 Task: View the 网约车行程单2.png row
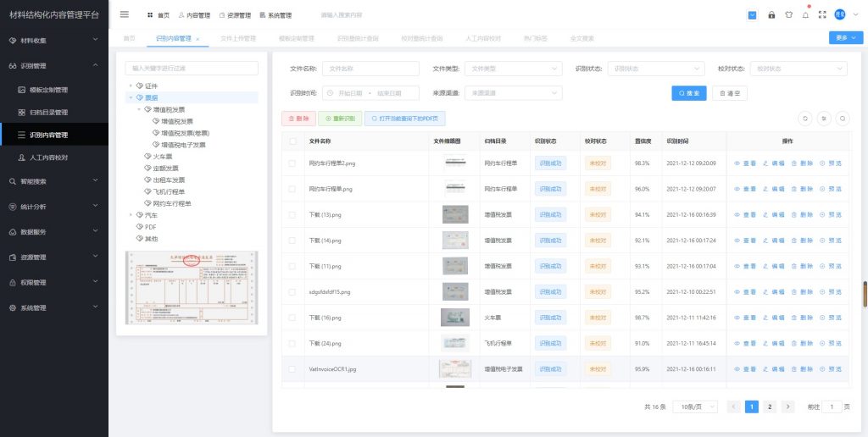coord(744,163)
